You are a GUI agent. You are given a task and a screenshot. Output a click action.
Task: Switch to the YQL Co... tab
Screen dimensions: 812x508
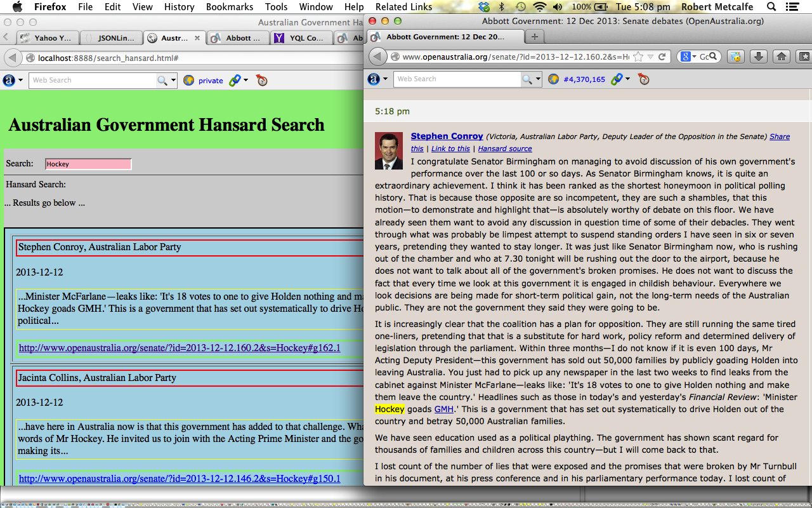[301, 37]
